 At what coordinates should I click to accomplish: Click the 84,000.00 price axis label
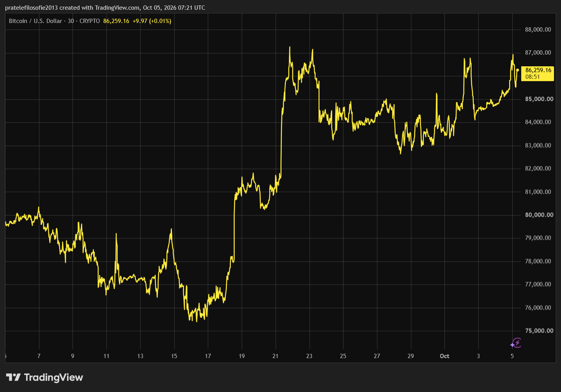[x=538, y=122]
